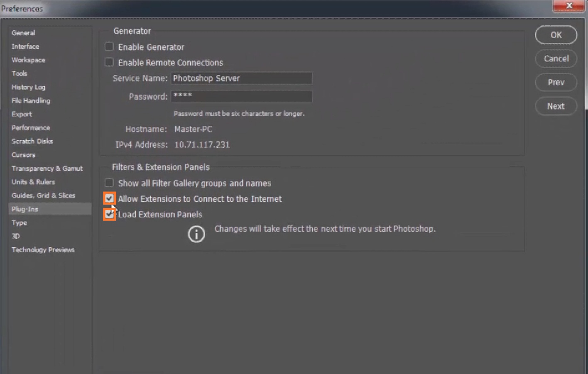Open Units & Rulers preferences
The height and width of the screenshot is (374, 588).
tap(33, 182)
